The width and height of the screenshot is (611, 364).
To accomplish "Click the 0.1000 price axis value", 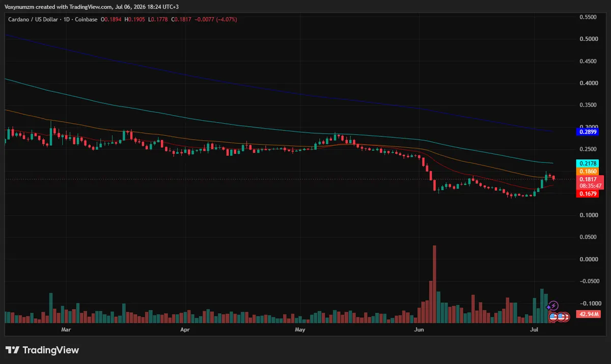I will 588,215.
